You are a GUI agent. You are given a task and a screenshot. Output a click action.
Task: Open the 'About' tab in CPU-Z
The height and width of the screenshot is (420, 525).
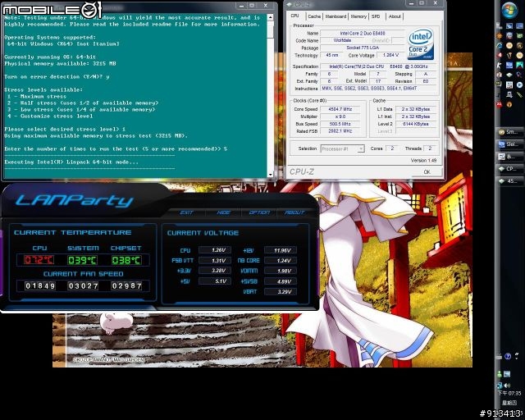pos(395,16)
